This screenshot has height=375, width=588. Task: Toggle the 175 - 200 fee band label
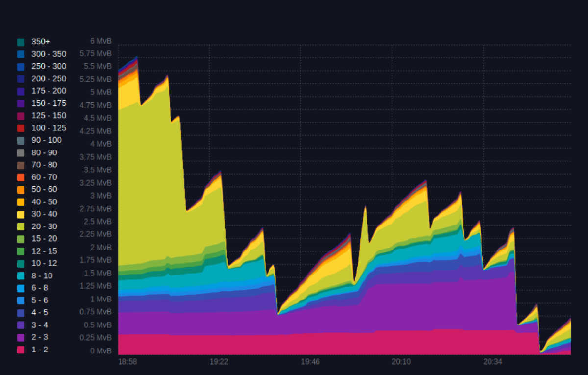click(x=49, y=91)
